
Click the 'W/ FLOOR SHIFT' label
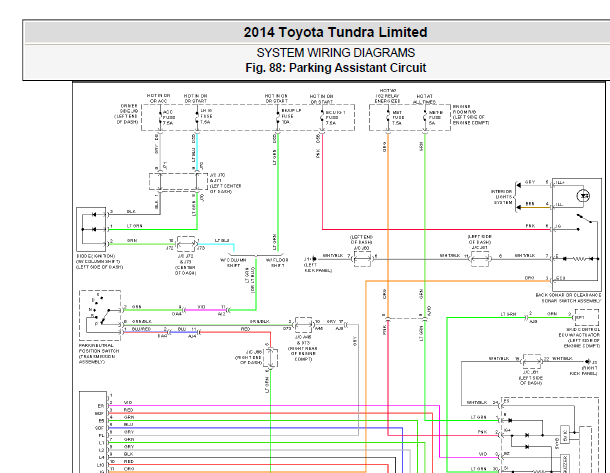[277, 263]
